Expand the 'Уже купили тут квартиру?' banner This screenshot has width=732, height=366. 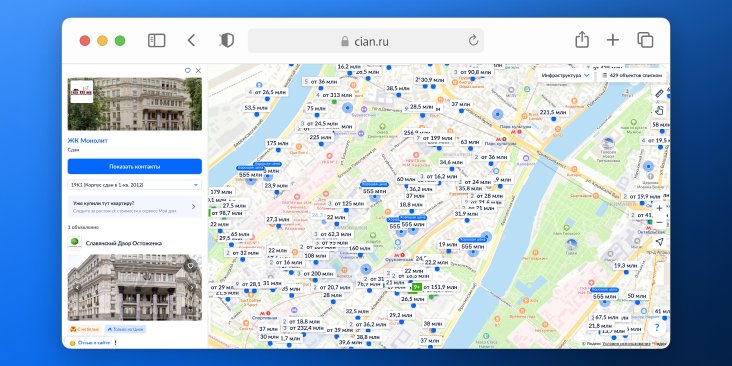134,207
